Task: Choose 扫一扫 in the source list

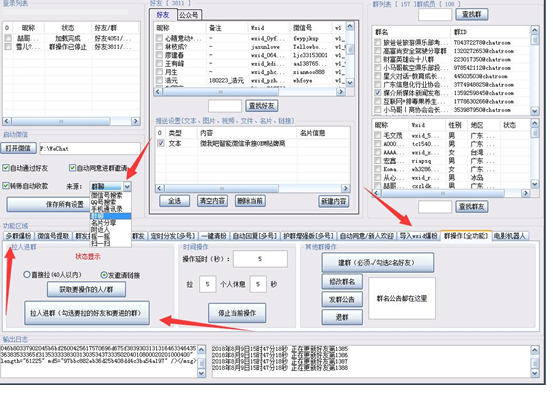Action: (100, 243)
